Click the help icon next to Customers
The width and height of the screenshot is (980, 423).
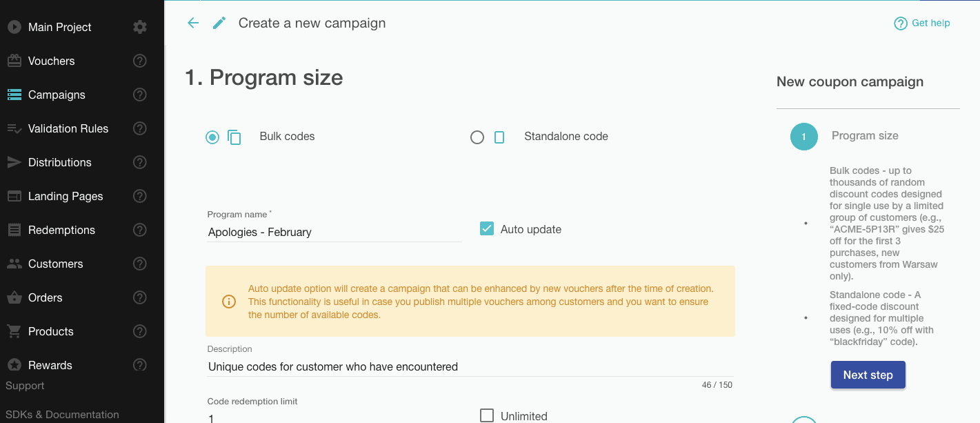(140, 264)
